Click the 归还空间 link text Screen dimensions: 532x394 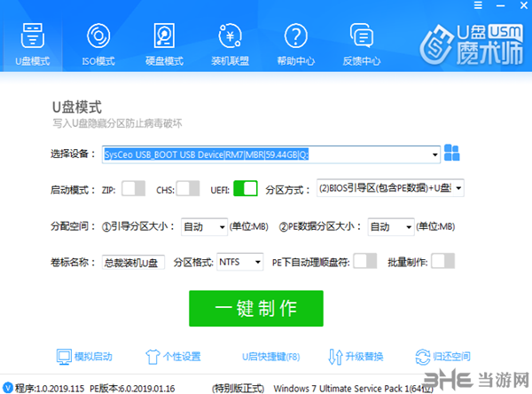451,357
